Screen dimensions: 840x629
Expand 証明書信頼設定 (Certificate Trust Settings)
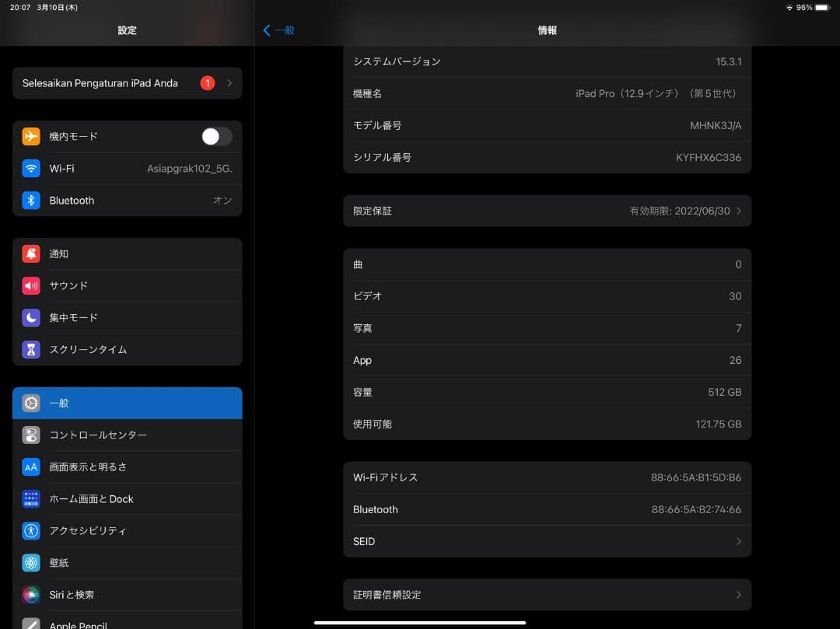tap(547, 594)
